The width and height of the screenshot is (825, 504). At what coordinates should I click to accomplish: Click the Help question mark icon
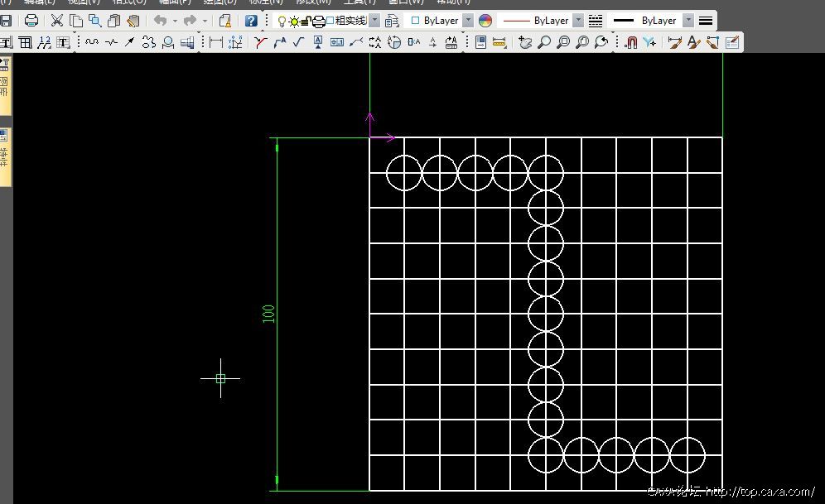[x=251, y=21]
